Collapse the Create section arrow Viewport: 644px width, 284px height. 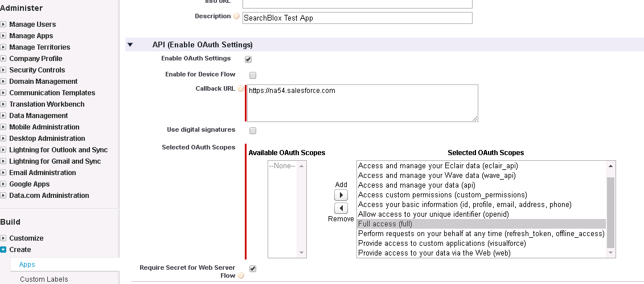(3, 249)
